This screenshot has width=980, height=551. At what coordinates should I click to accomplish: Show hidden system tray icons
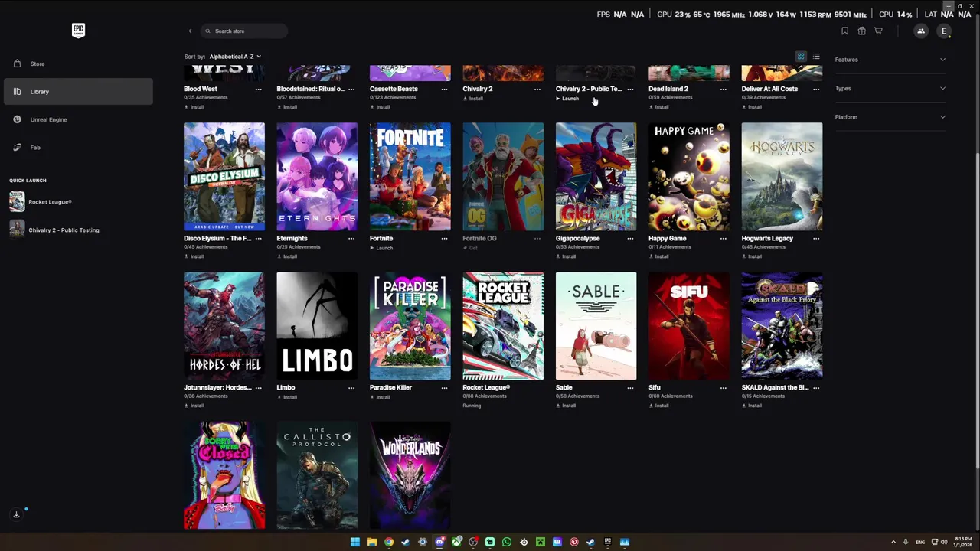click(x=895, y=543)
